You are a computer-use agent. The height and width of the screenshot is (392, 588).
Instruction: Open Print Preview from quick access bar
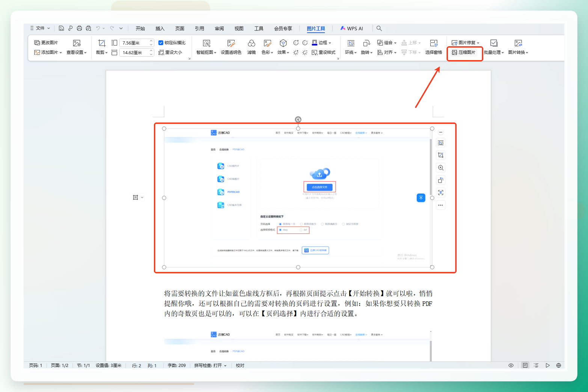pyautogui.click(x=89, y=28)
